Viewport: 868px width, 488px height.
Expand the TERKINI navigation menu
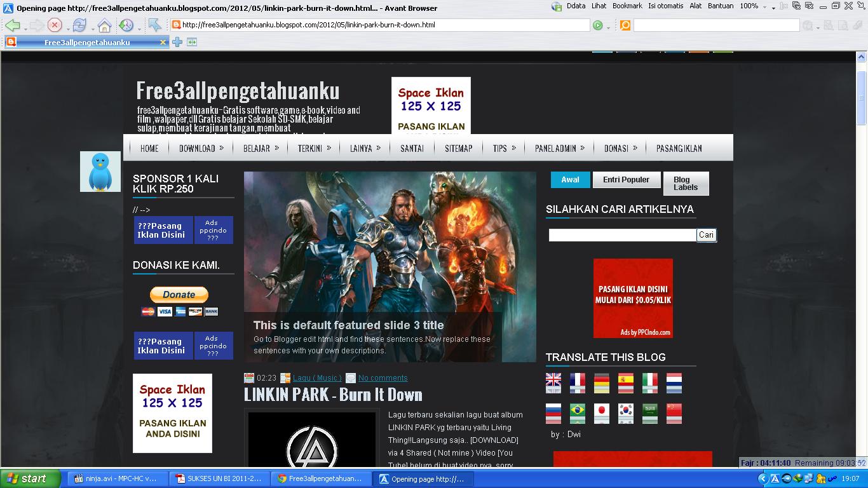point(313,148)
